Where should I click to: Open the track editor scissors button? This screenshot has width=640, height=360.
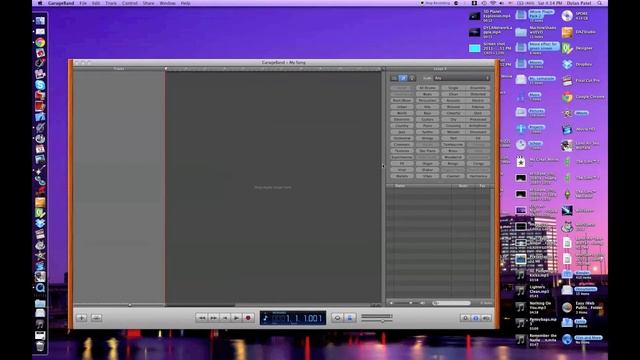point(96,318)
